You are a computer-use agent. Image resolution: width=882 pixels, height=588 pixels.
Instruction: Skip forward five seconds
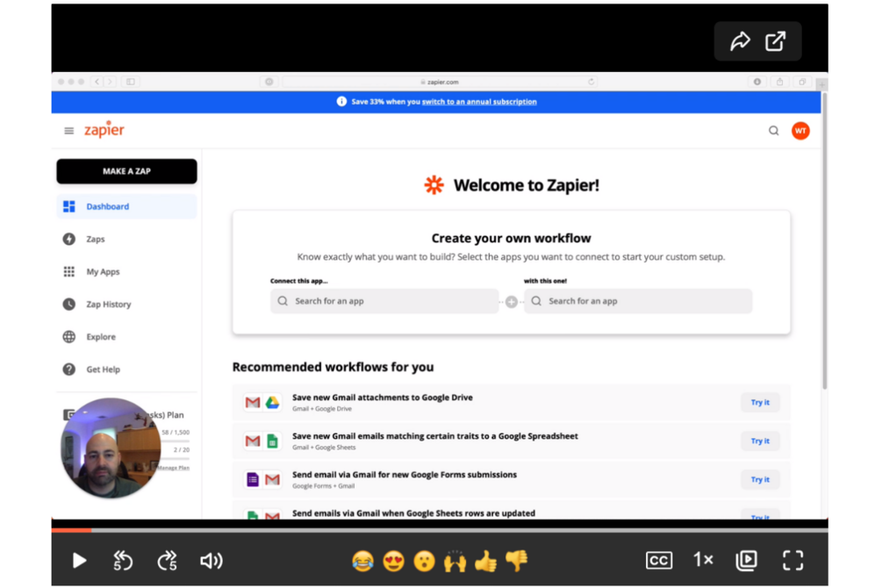(x=167, y=561)
